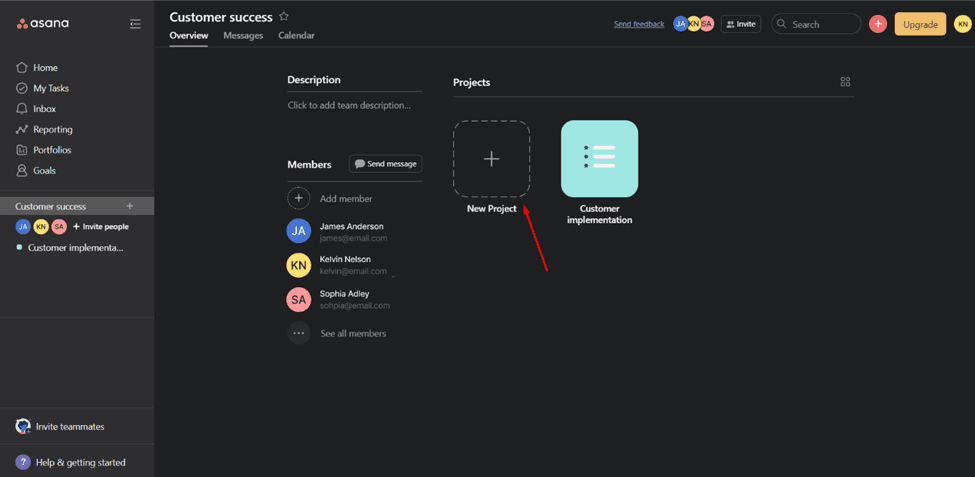Collapse sidebar with hamburger icon
This screenshot has width=975, height=477.
click(x=135, y=24)
